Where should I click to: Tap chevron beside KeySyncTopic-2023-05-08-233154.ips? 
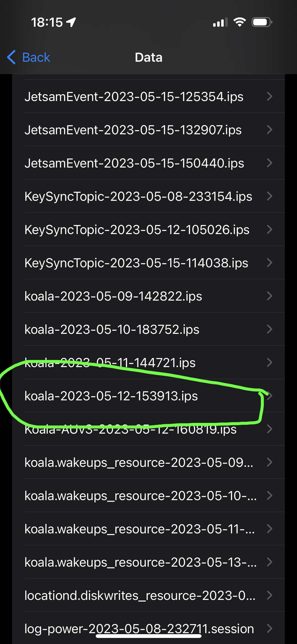270,196
